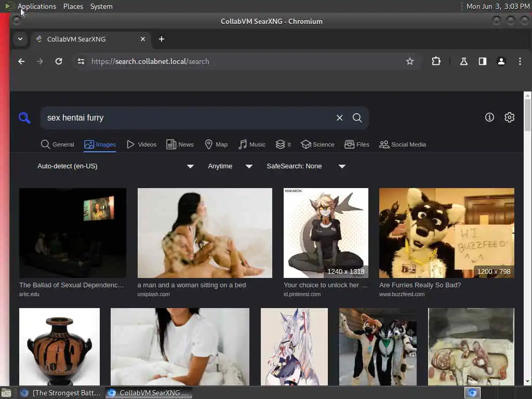Switch to the General category
The height and width of the screenshot is (399, 532).
click(57, 144)
